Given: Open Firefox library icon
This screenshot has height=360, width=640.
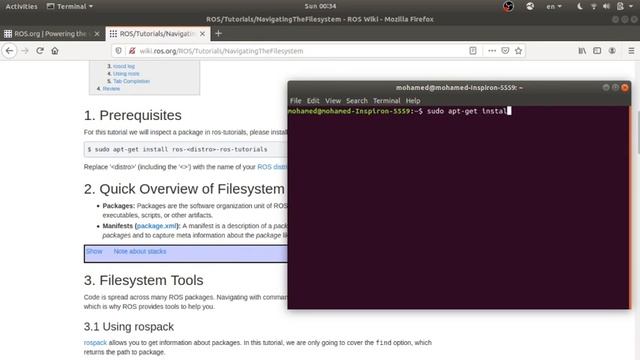Looking at the screenshot, I should point(582,51).
